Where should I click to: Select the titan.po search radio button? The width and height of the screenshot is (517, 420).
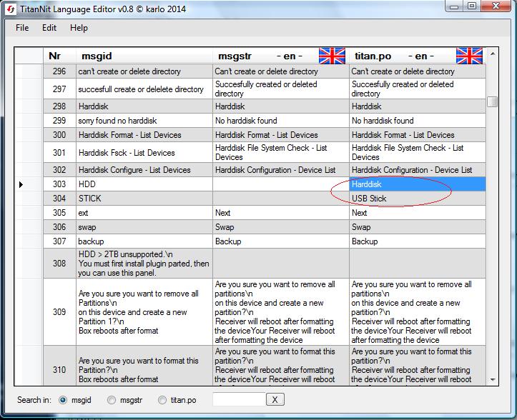click(x=162, y=400)
